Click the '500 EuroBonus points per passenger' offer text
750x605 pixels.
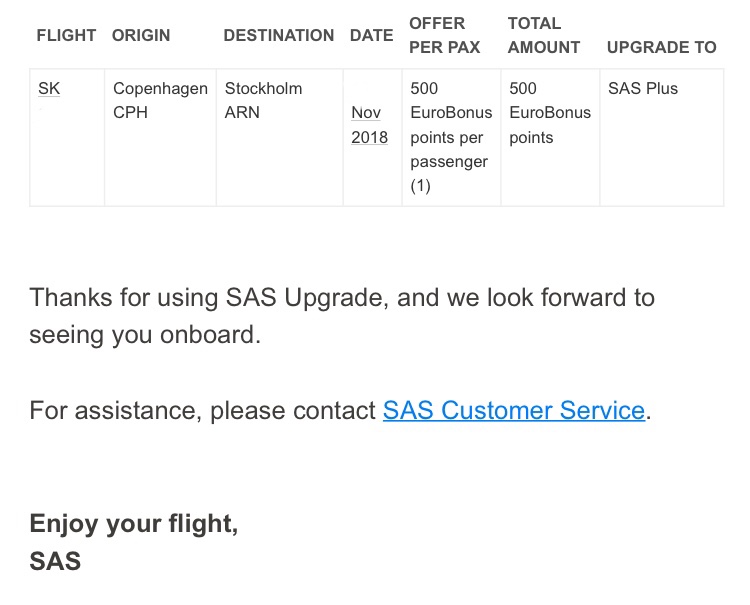click(x=450, y=137)
